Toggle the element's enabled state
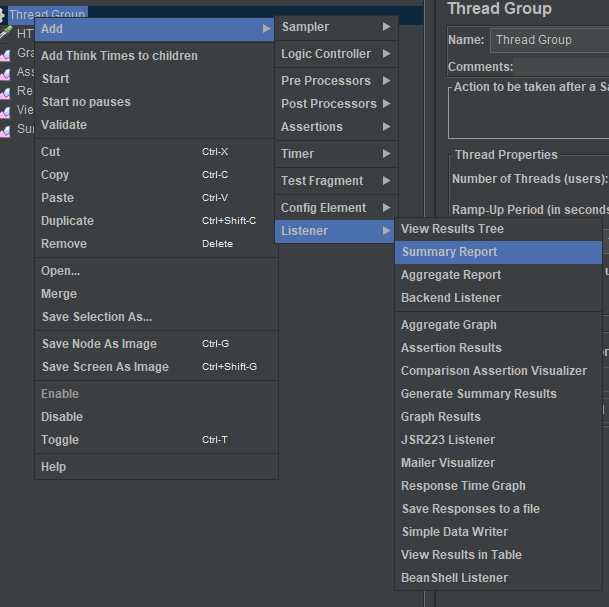The width and height of the screenshot is (609, 607). pyautogui.click(x=156, y=440)
